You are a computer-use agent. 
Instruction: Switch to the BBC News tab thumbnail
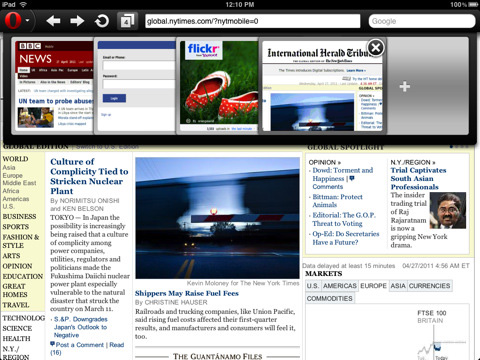tap(54, 86)
